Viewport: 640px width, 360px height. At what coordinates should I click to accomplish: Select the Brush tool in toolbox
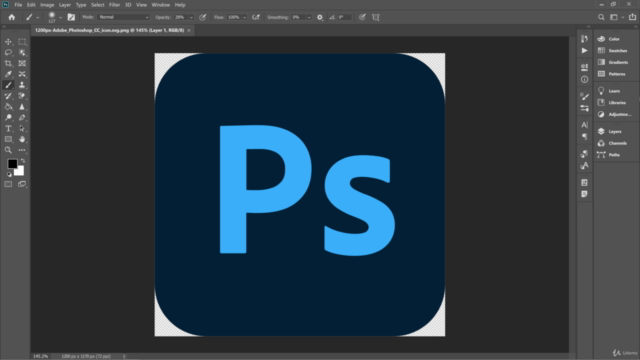(x=8, y=85)
